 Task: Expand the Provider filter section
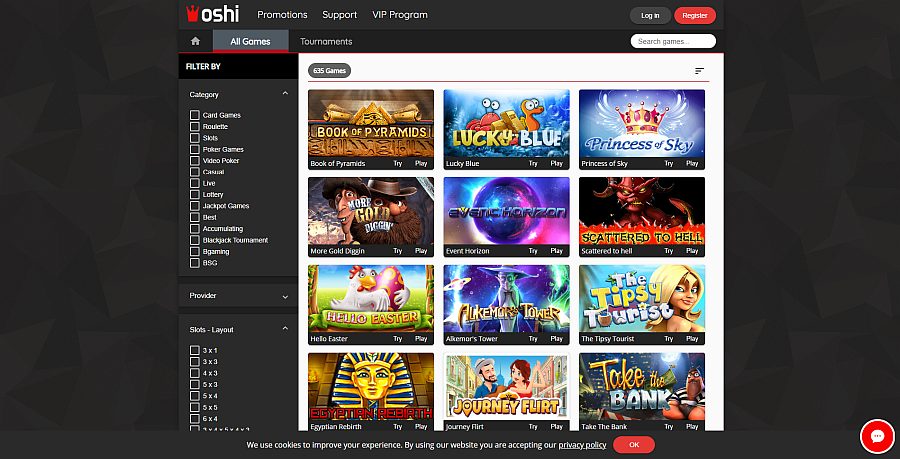(x=285, y=297)
